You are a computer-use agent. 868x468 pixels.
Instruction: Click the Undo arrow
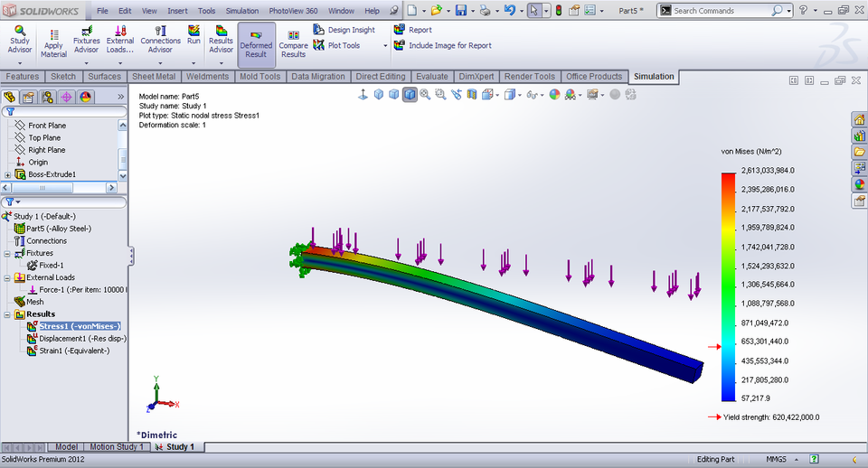click(510, 11)
